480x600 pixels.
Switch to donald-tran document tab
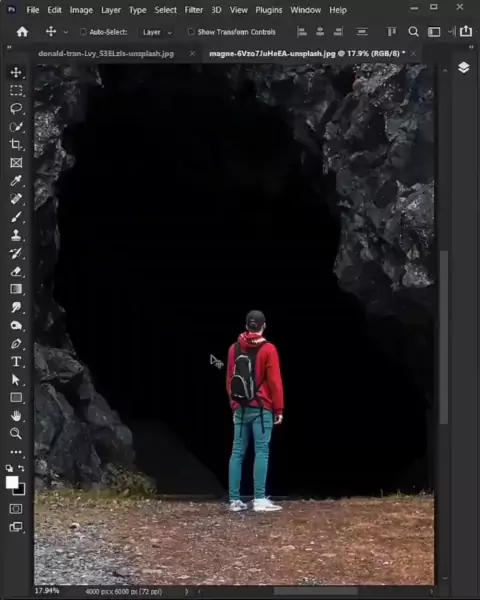[x=106, y=54]
